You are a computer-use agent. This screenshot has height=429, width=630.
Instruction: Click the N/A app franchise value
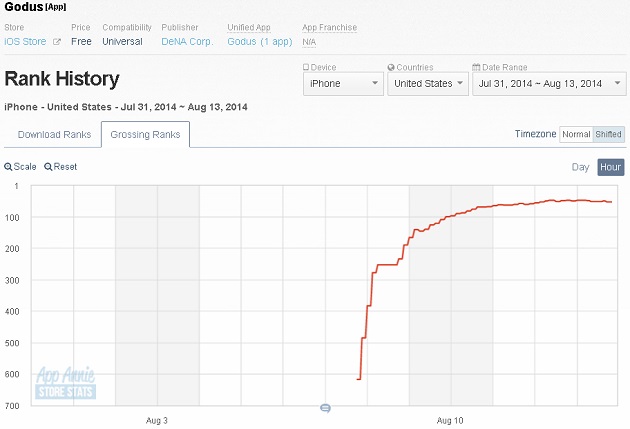coord(309,42)
